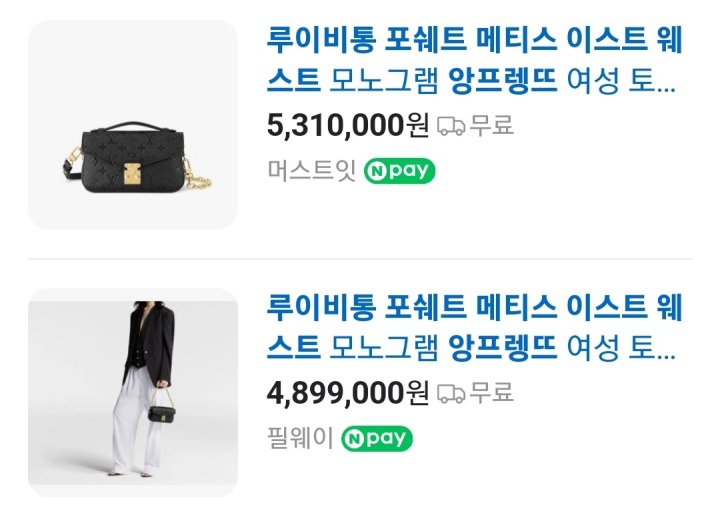The width and height of the screenshot is (720, 517).
Task: Select the 무료 shipping label in the 필웨이 listing
Action: click(492, 393)
